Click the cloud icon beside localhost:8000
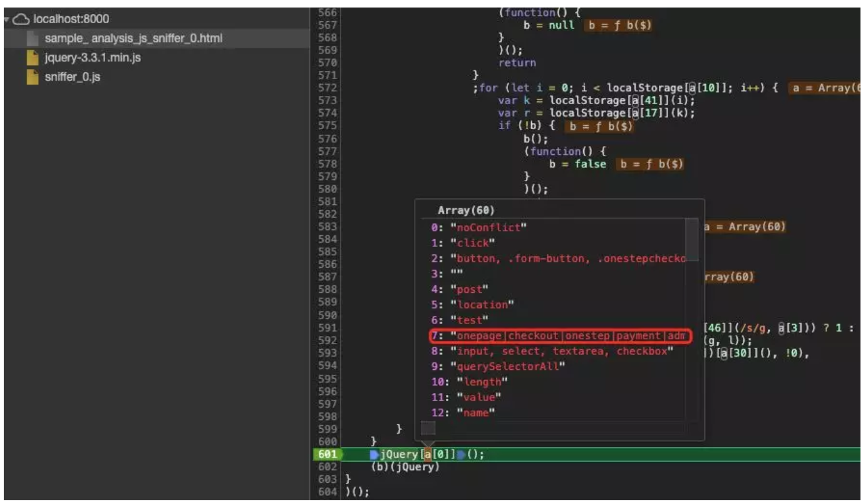The width and height of the screenshot is (868, 504). [x=20, y=19]
